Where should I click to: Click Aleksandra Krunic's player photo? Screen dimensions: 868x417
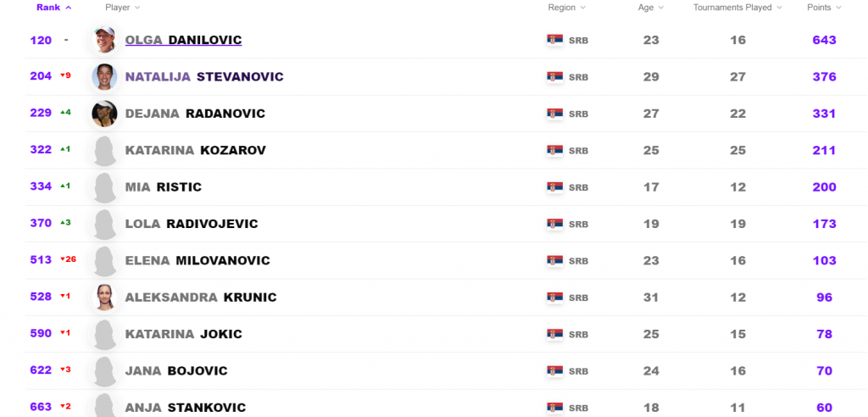[104, 297]
